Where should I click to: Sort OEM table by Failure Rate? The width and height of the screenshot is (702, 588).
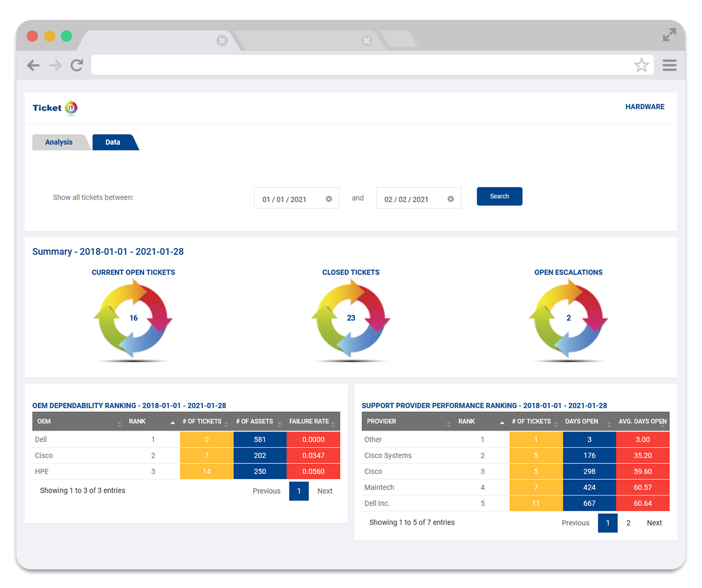pos(313,421)
